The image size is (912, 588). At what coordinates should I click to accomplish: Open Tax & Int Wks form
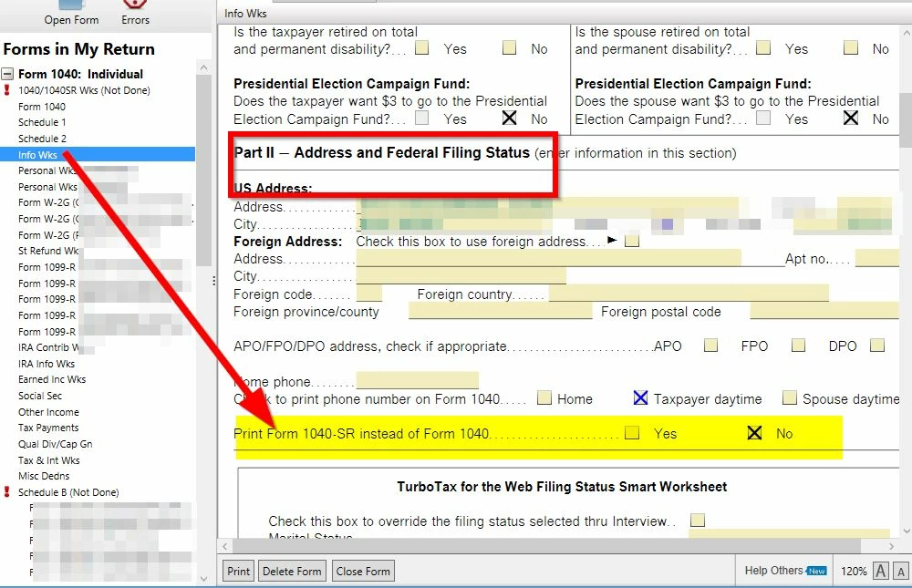tap(49, 460)
